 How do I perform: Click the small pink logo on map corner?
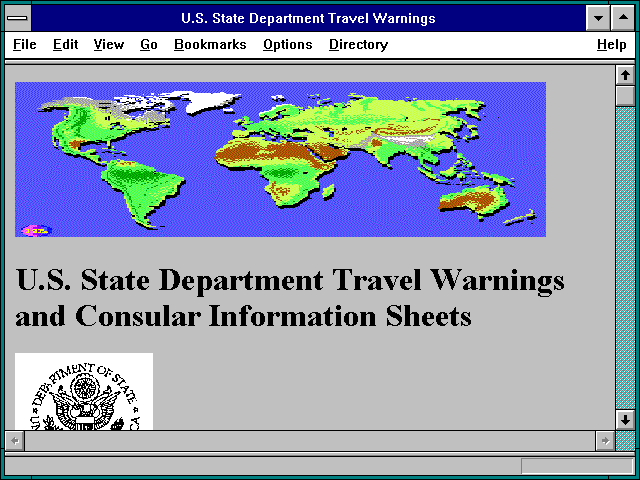coord(36,231)
